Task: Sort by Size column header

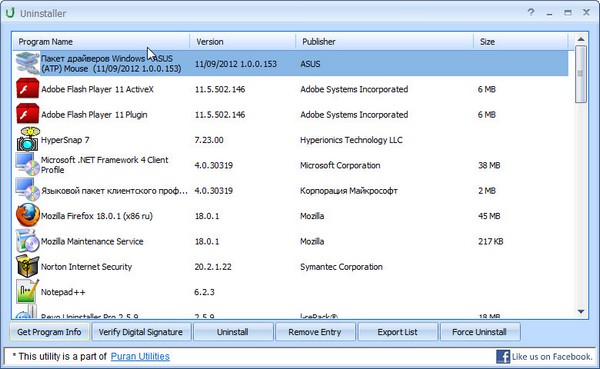Action: [521, 41]
